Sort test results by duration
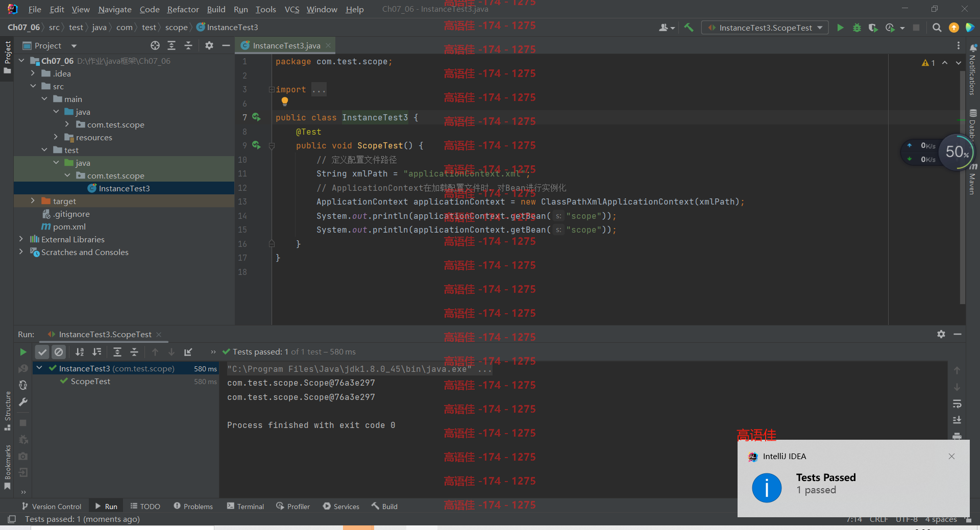Screen dimensions: 980x530 point(96,352)
